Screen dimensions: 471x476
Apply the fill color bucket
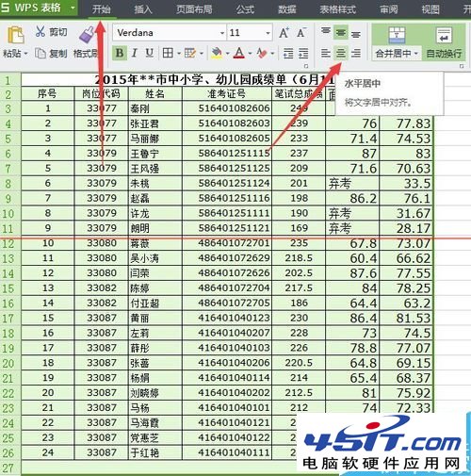pos(217,53)
